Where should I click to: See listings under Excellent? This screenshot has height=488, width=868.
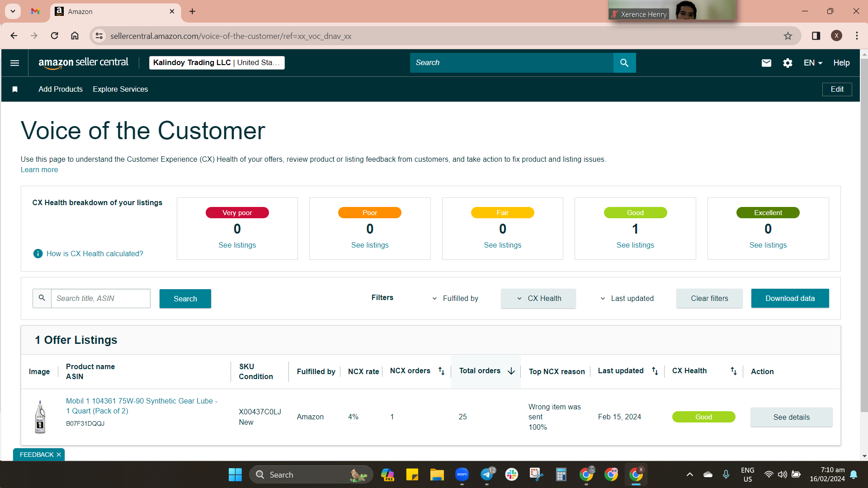coord(768,245)
